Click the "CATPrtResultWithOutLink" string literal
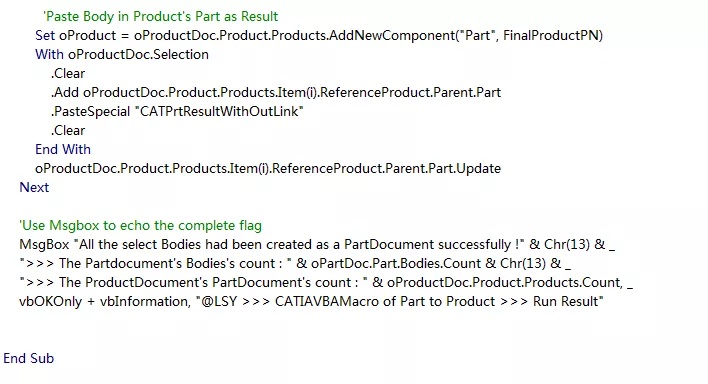Screen dimensions: 708x384 (x=219, y=111)
